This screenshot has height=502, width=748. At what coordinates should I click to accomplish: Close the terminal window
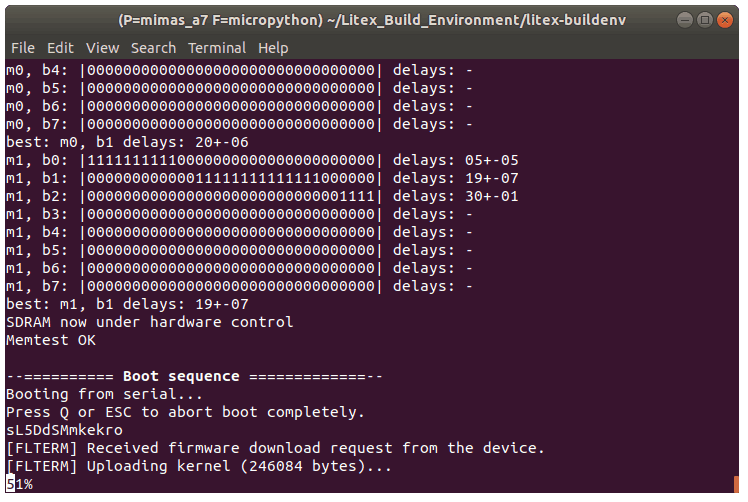point(725,19)
